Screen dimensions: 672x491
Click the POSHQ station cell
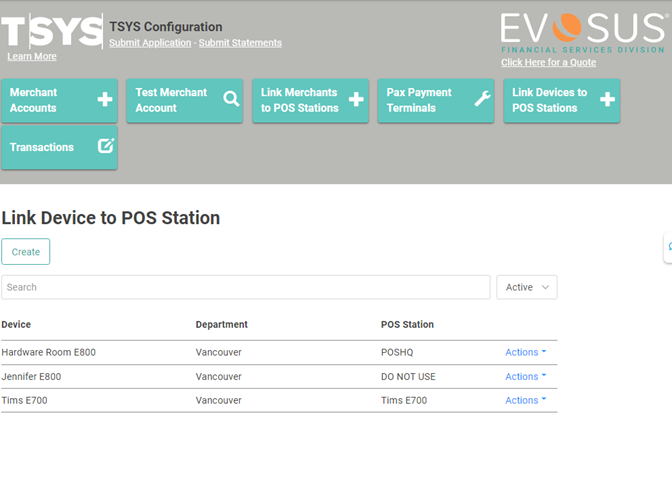397,352
